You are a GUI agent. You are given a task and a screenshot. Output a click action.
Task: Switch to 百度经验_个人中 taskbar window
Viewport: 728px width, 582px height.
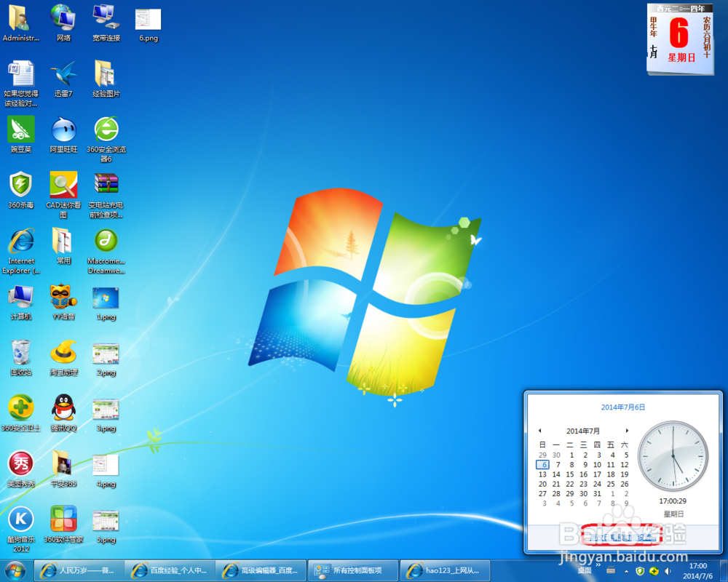point(170,570)
